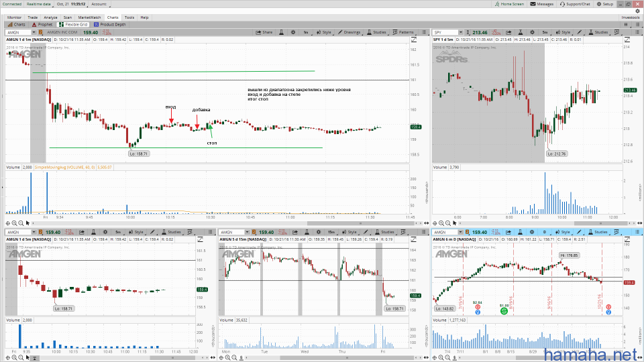Click the patterns icon on SPY chart
Screen dimensions: 644x362
616,32
